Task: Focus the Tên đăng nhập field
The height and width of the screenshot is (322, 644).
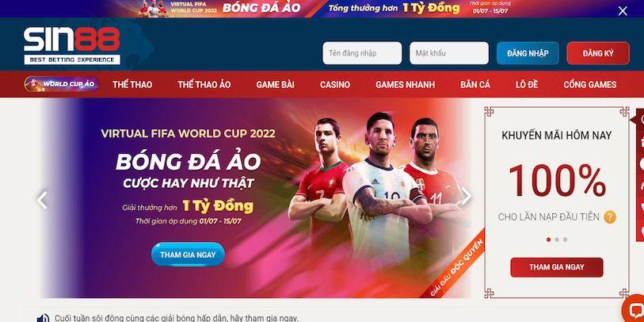Action: [x=362, y=53]
